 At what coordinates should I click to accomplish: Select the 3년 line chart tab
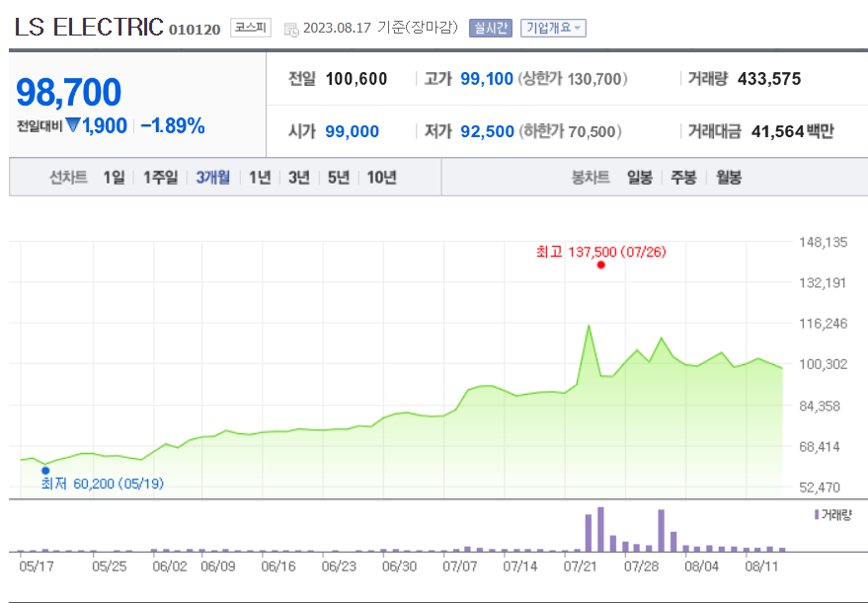299,178
